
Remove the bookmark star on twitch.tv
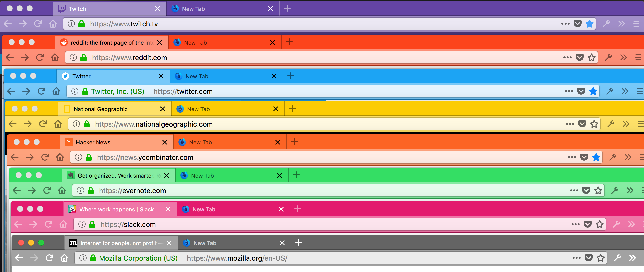[590, 24]
